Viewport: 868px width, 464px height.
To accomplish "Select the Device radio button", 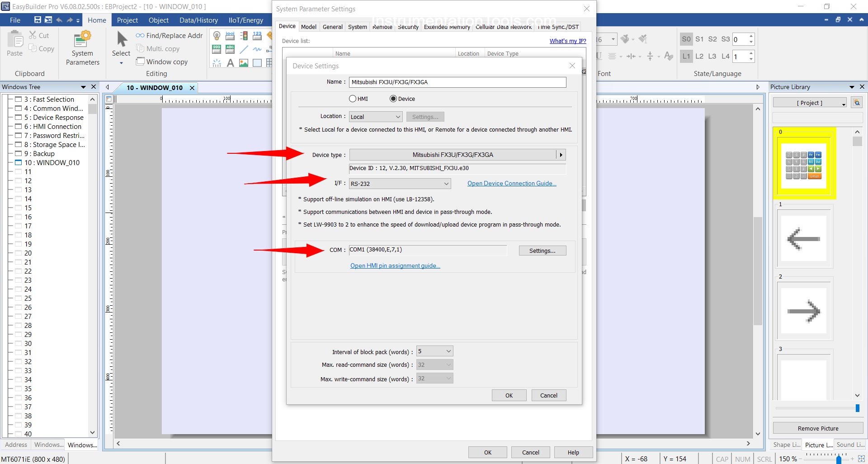I will click(x=393, y=99).
